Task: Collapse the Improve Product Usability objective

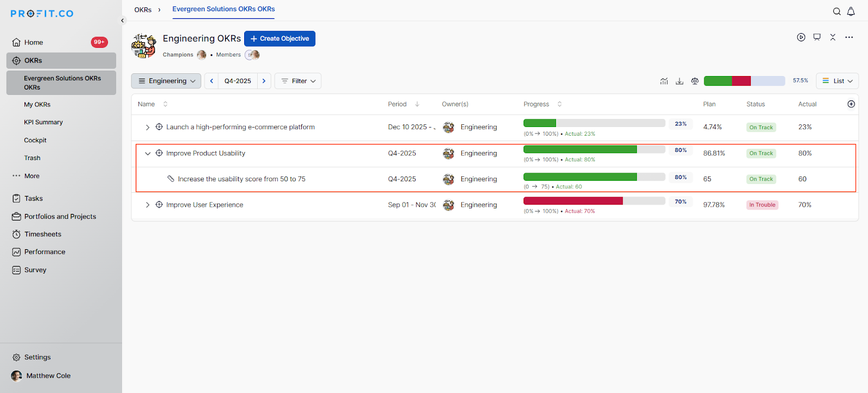Action: point(148,154)
